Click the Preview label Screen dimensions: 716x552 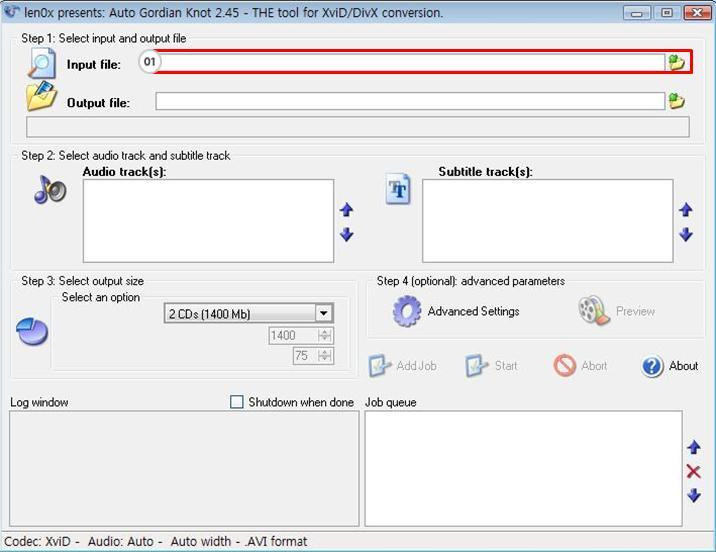[635, 311]
